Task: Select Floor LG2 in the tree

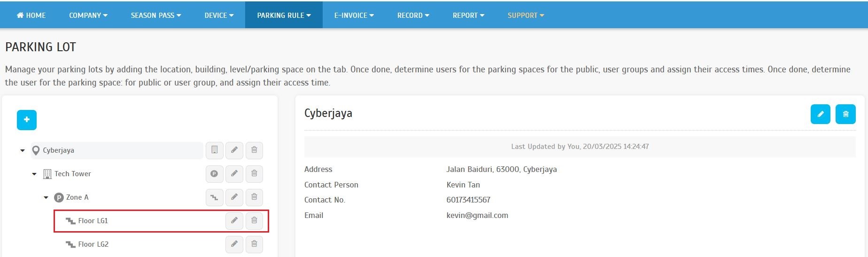Action: pos(93,244)
